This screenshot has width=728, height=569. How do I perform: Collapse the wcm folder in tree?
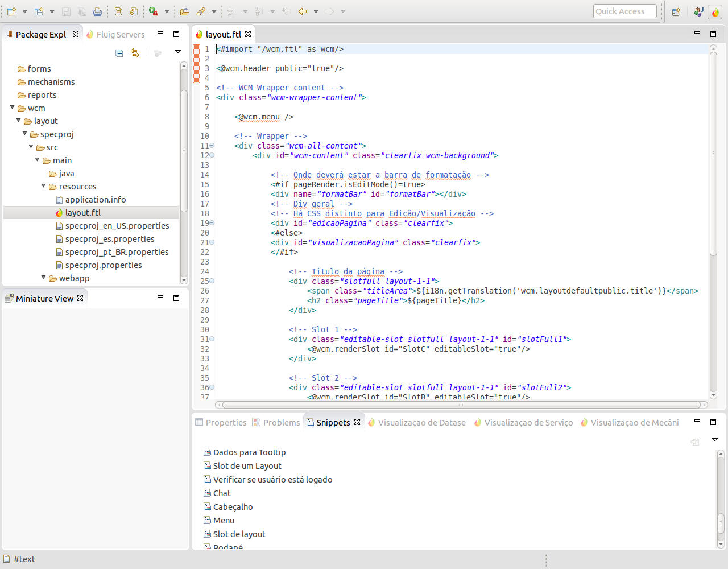12,108
